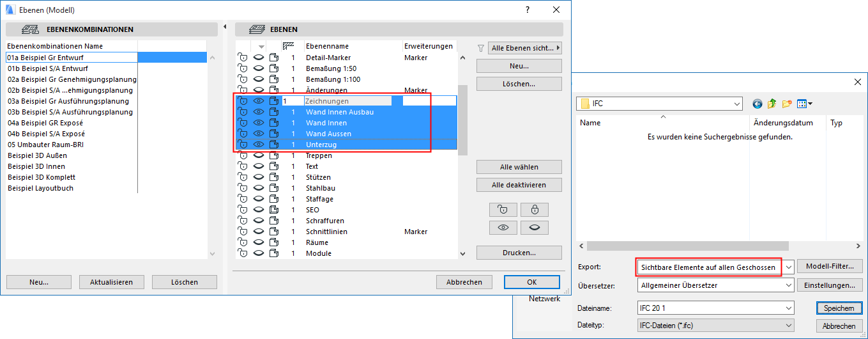Toggle visibility of Bemaßung 1:100 layer
868x339 pixels.
pyautogui.click(x=259, y=79)
